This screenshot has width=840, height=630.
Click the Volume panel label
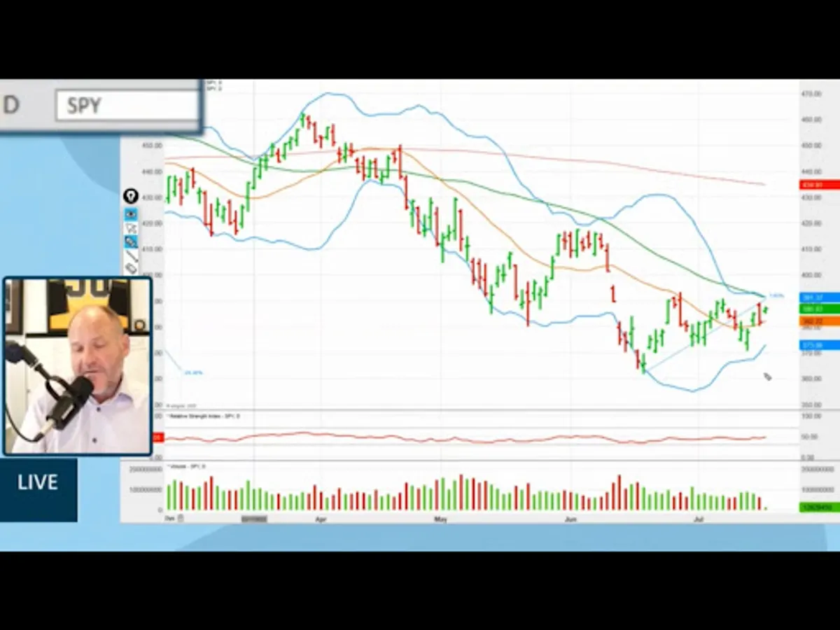coord(185,466)
